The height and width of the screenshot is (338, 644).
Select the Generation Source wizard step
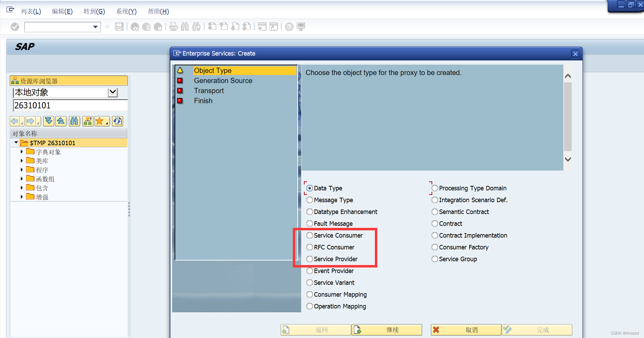[x=223, y=81]
